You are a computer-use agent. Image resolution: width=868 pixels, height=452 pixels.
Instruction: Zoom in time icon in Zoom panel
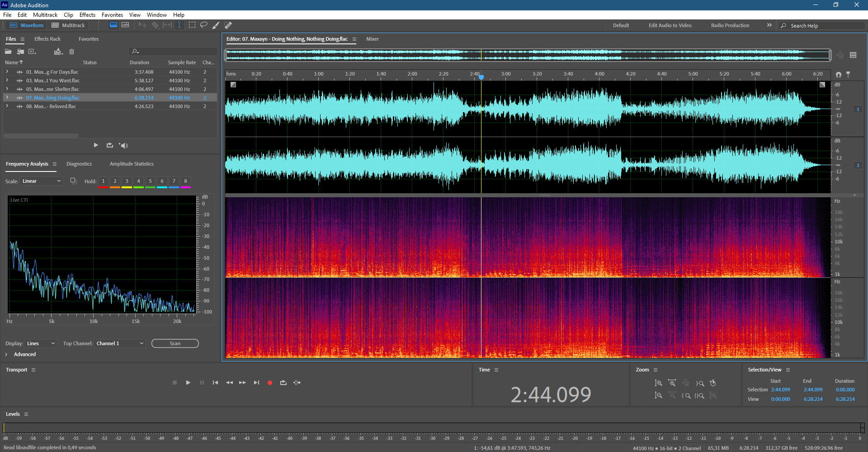click(672, 383)
